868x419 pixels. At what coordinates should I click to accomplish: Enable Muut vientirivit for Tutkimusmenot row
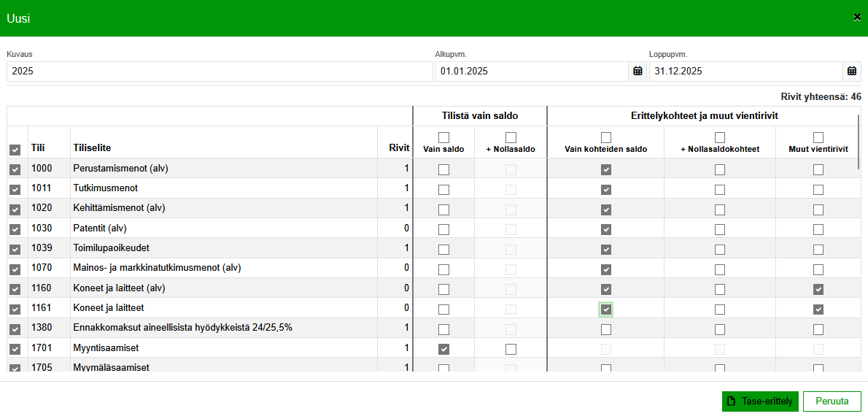tap(818, 190)
